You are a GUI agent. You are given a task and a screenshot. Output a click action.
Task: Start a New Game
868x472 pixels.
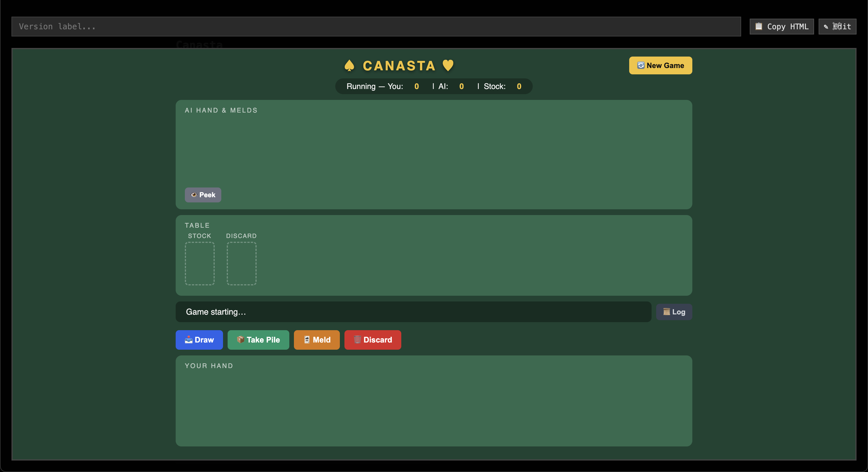[x=660, y=65]
